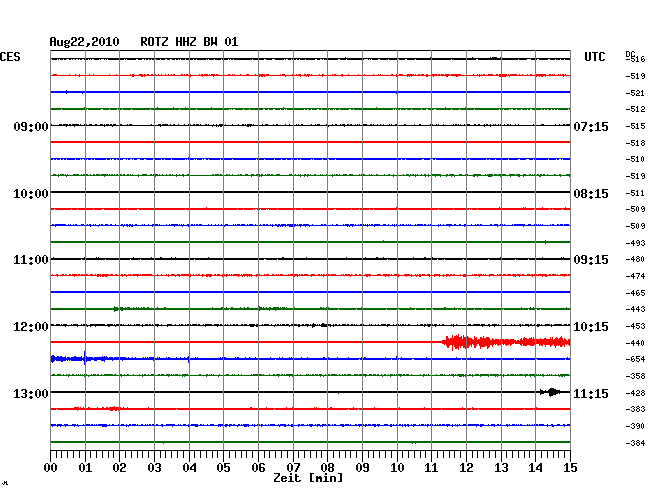Select the DC offset value -521
The height and width of the screenshot is (494, 650).
(635, 93)
